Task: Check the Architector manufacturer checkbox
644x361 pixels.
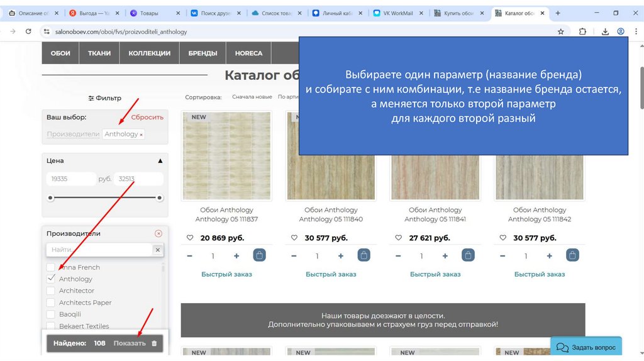Action: click(x=50, y=291)
